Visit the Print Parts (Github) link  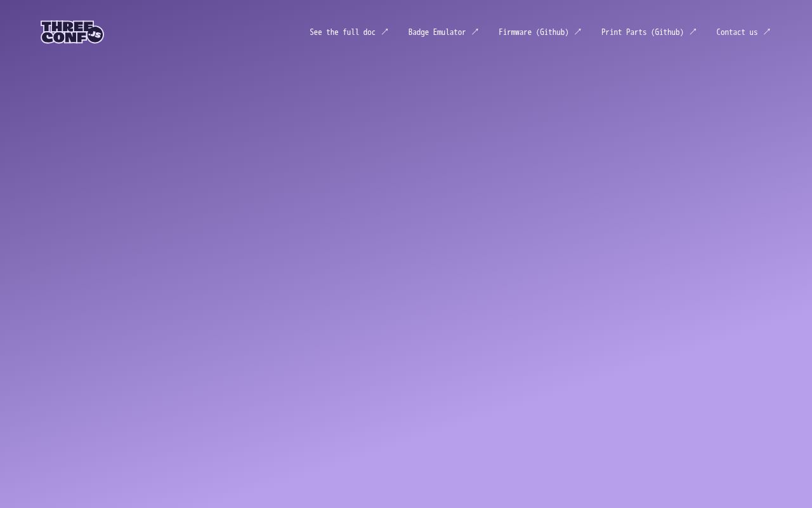(649, 32)
